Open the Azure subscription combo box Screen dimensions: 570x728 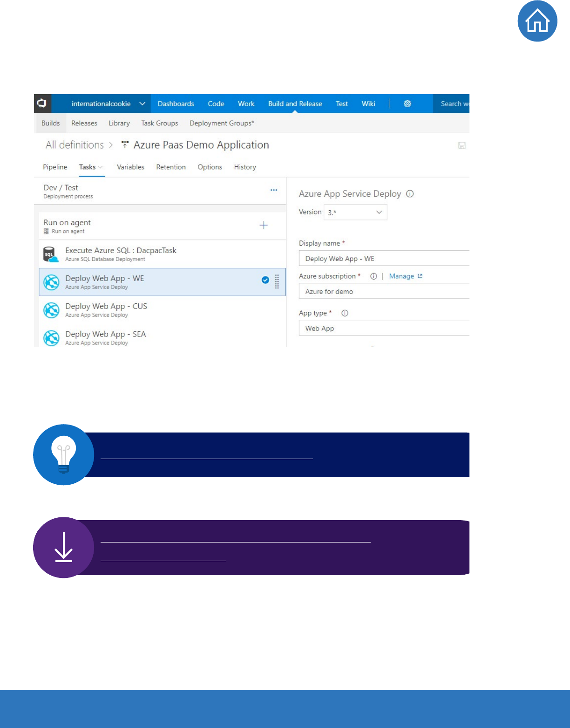tap(384, 291)
